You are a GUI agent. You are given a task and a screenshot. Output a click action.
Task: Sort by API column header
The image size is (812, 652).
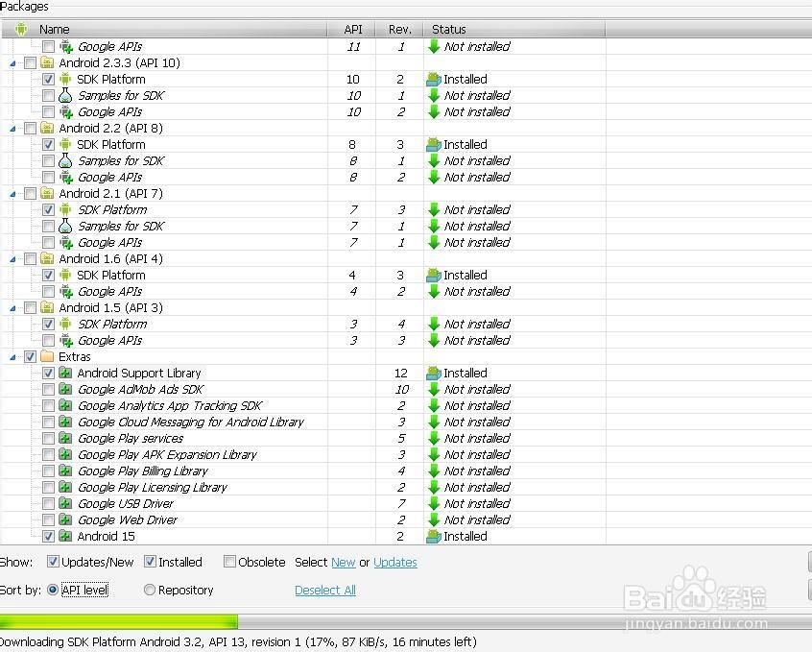point(352,29)
